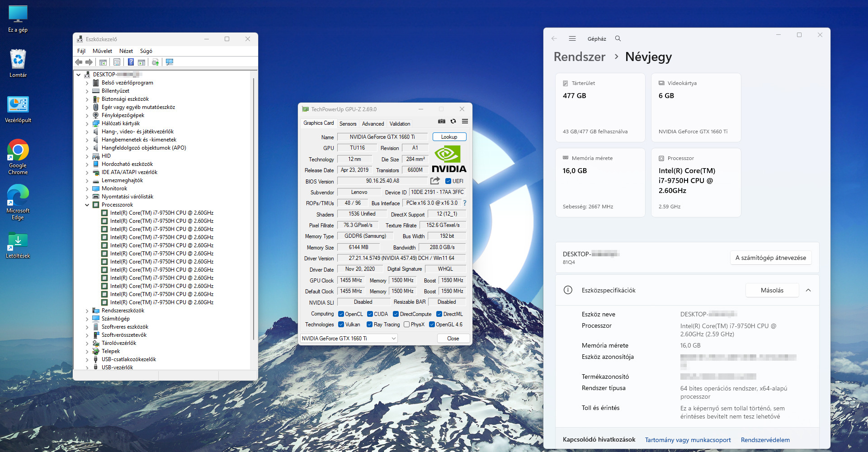Click the Close button in GPU-Z
868x452 pixels.
[453, 338]
